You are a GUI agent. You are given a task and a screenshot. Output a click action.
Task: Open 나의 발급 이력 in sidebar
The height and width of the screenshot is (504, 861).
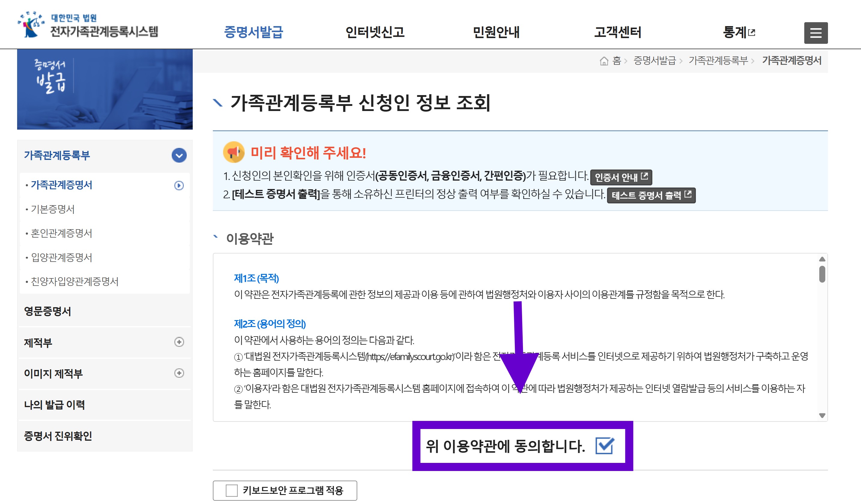click(x=54, y=405)
